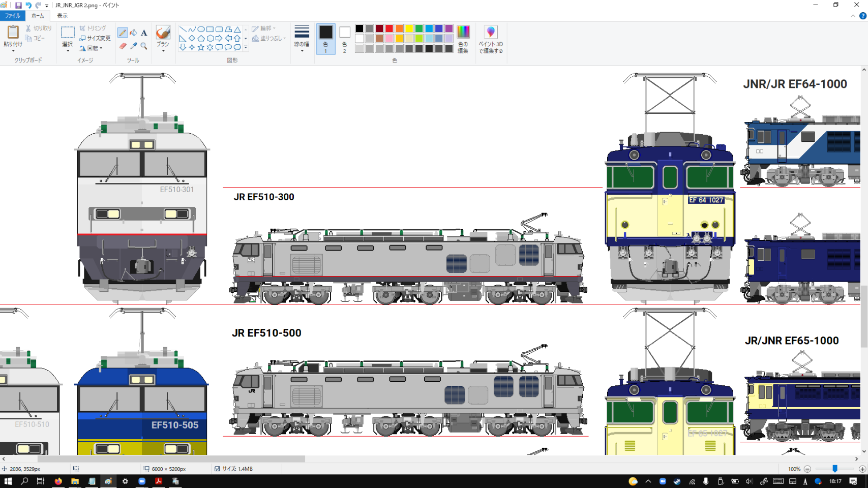Select the Eraser tool
Screen dimensions: 868x488
[x=123, y=46]
